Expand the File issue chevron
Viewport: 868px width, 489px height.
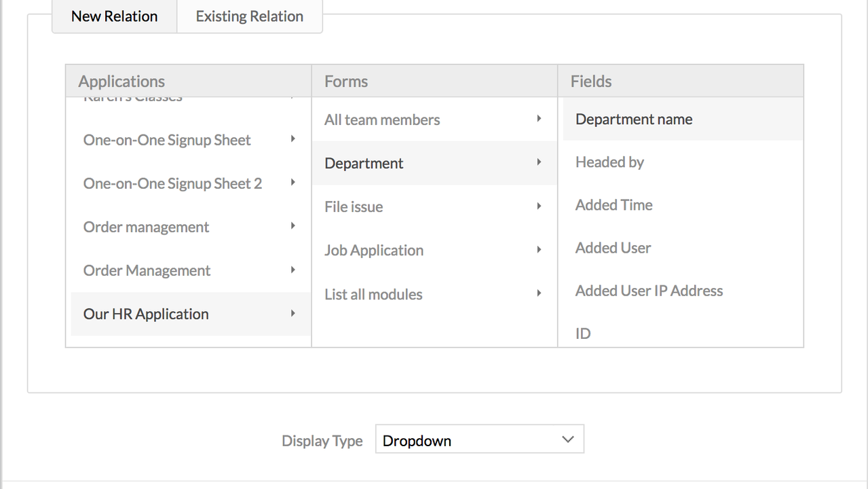(x=538, y=206)
